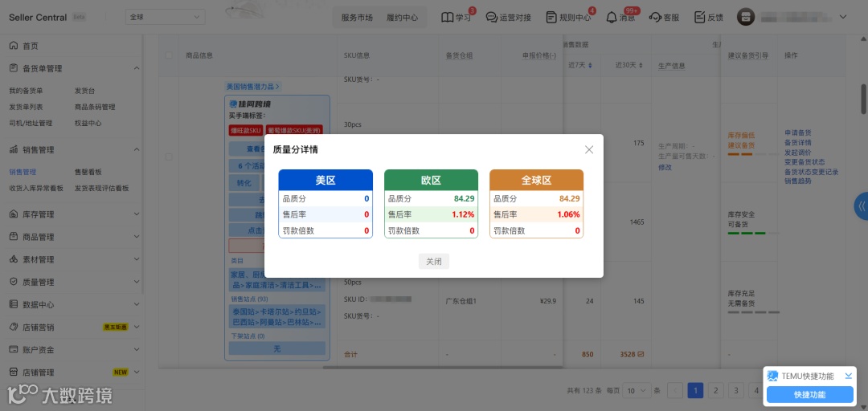Click the 店铺营销 tag icon
The height and width of the screenshot is (411, 868).
[x=14, y=327]
